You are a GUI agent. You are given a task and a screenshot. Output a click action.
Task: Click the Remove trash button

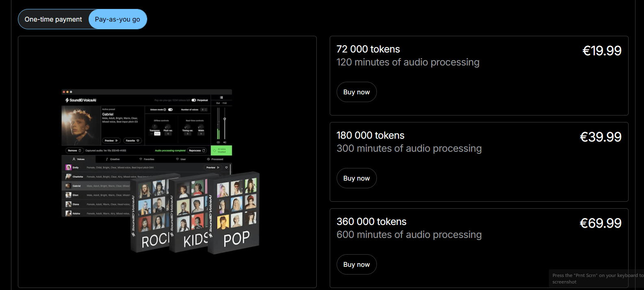pyautogui.click(x=74, y=150)
